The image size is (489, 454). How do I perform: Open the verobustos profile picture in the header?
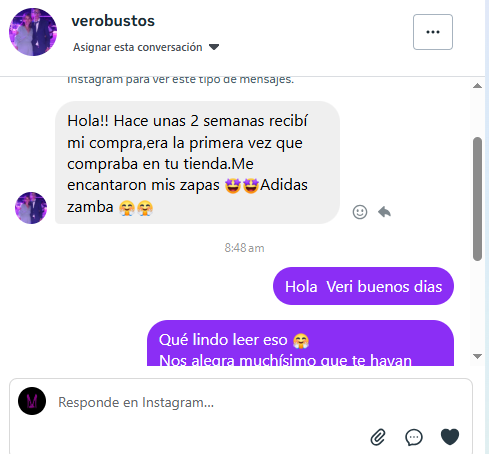point(33,32)
